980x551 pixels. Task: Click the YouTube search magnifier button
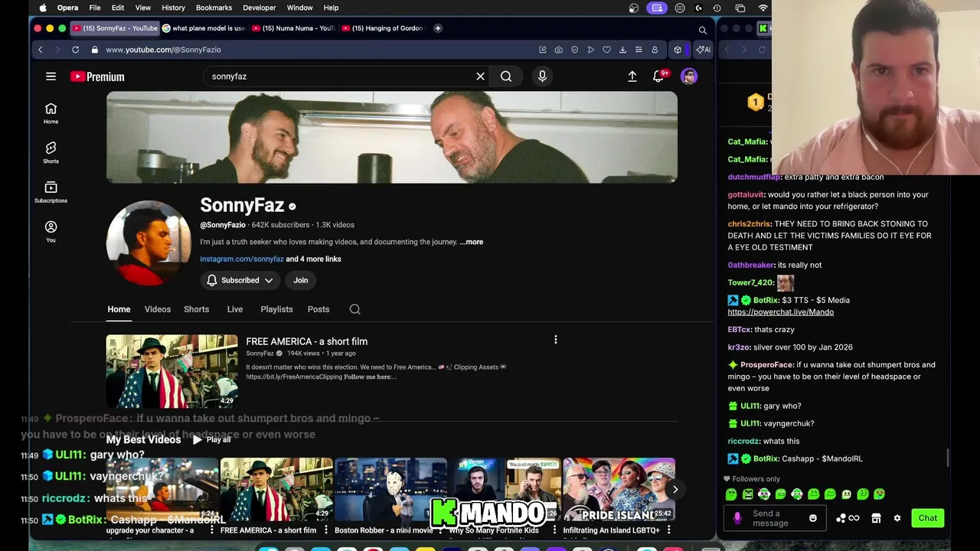[506, 77]
